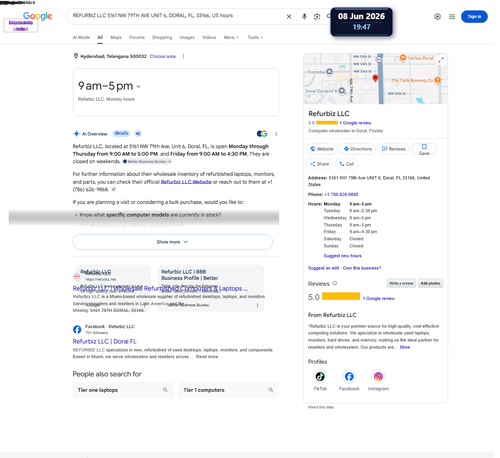Open the business Website button
The height and width of the screenshot is (458, 500).
click(322, 149)
